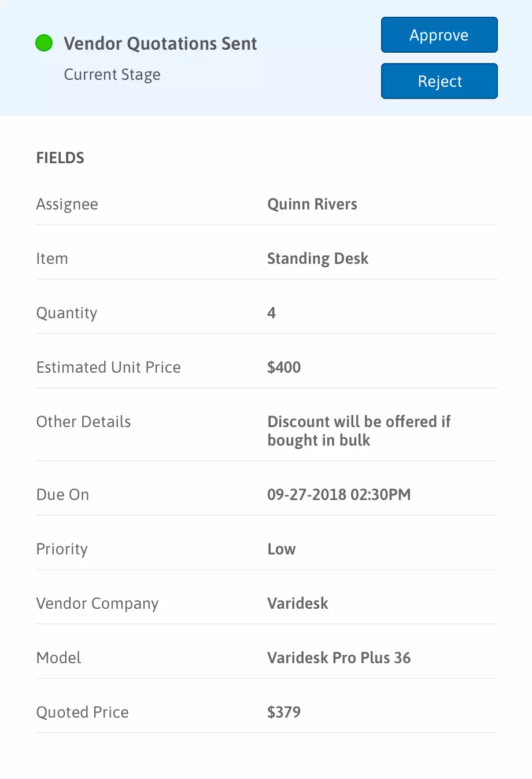Click the Low priority value
532x779 pixels.
click(x=282, y=549)
